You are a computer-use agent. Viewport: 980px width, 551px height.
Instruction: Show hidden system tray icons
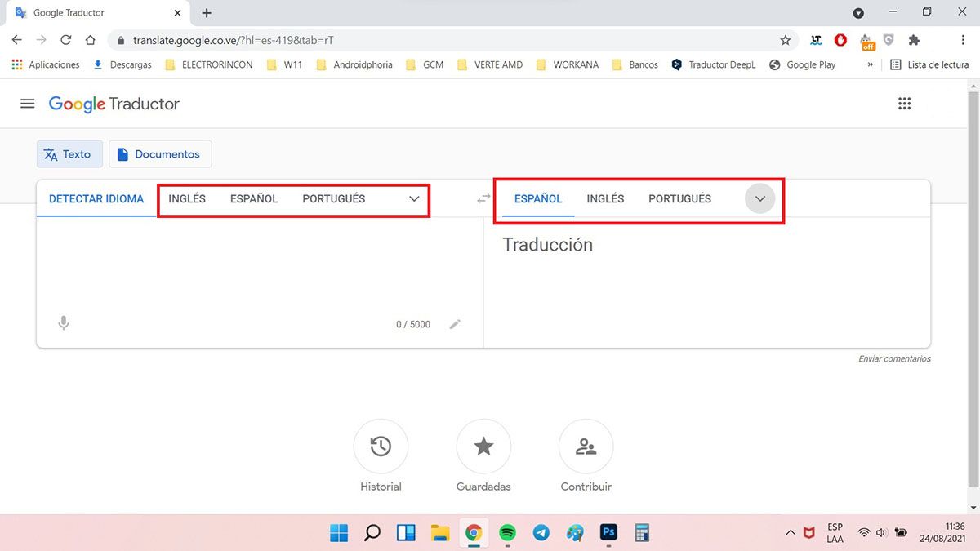point(790,533)
